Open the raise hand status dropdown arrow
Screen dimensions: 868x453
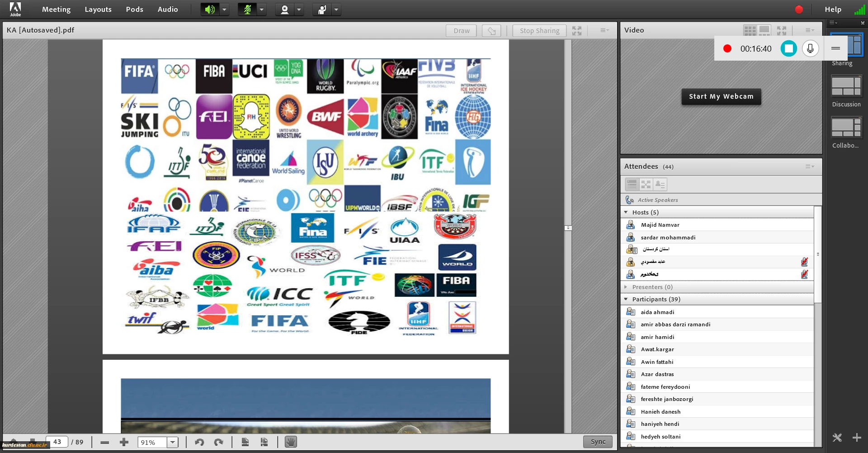click(x=336, y=10)
